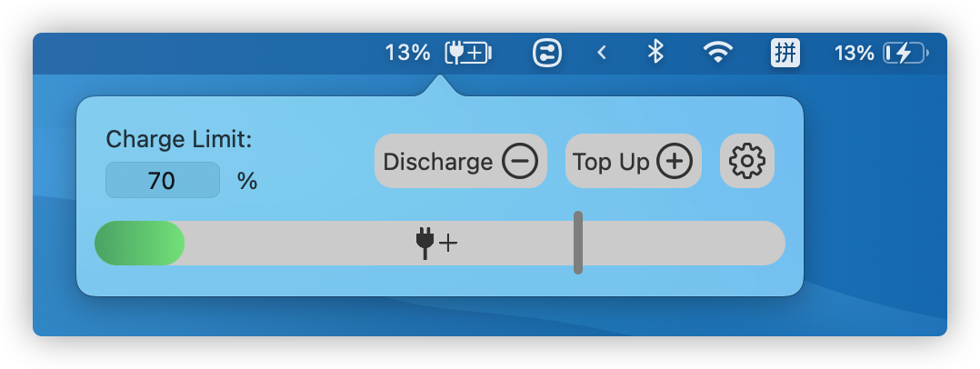
Task: Open the Wi-Fi status menu
Action: coord(718,53)
